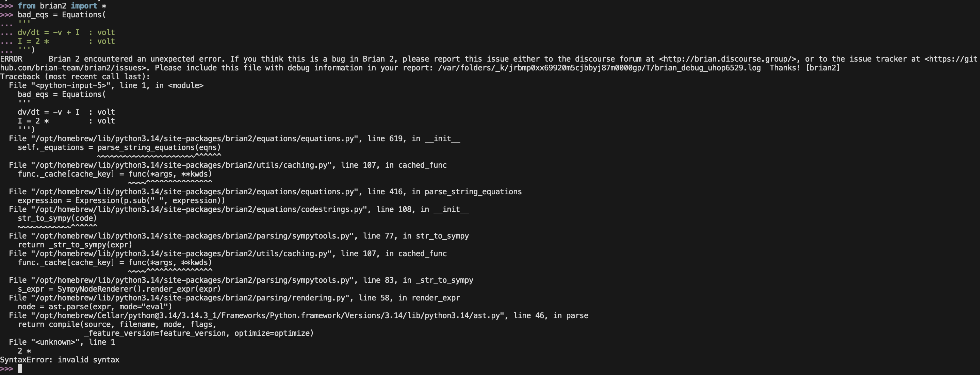The height and width of the screenshot is (375, 980).
Task: Click the ERROR label starting the log message
Action: (11, 59)
